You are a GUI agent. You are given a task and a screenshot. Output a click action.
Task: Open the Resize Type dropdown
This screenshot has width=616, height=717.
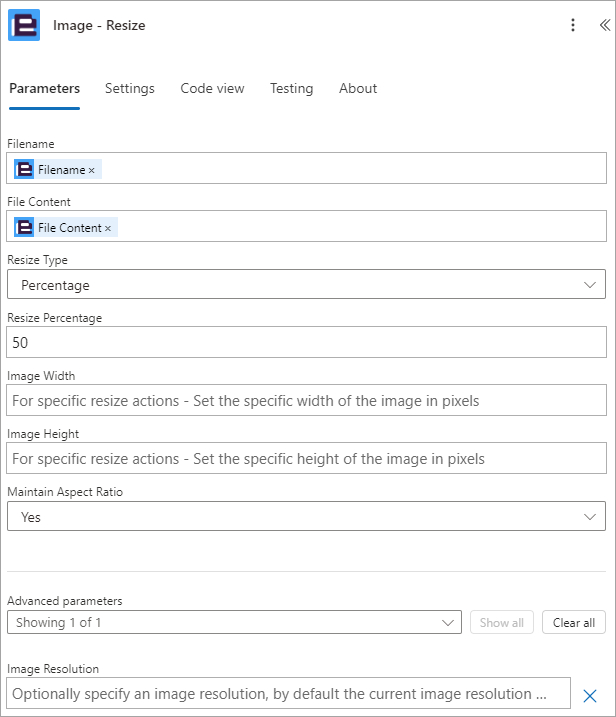[306, 284]
